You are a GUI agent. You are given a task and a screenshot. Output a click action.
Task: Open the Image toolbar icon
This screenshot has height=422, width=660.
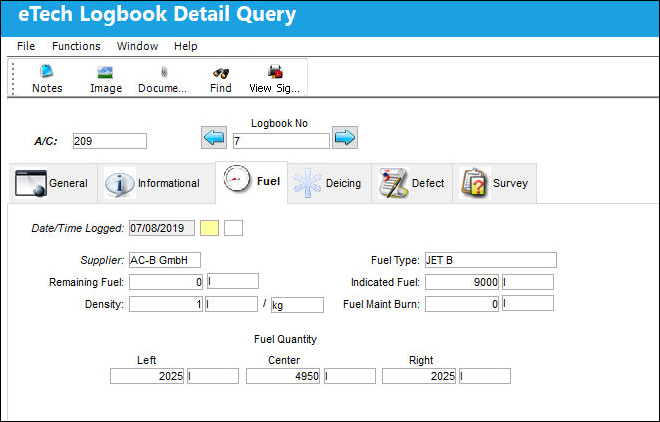point(105,72)
